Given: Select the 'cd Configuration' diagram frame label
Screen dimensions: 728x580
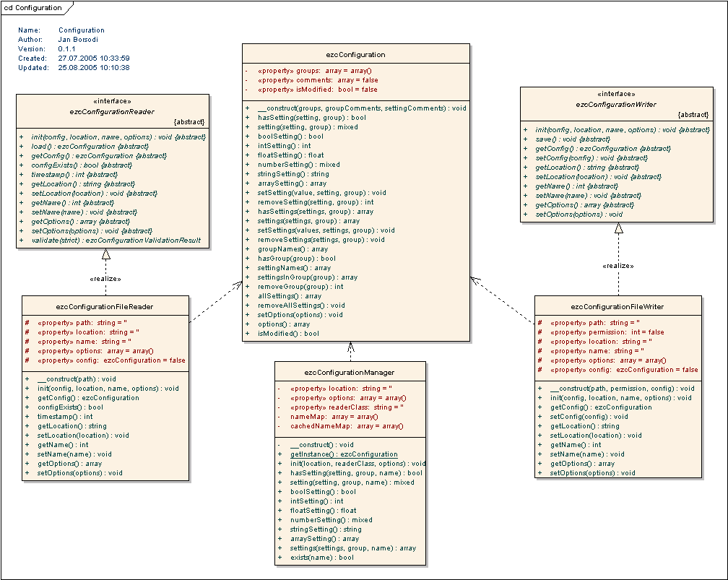Looking at the screenshot, I should [34, 7].
